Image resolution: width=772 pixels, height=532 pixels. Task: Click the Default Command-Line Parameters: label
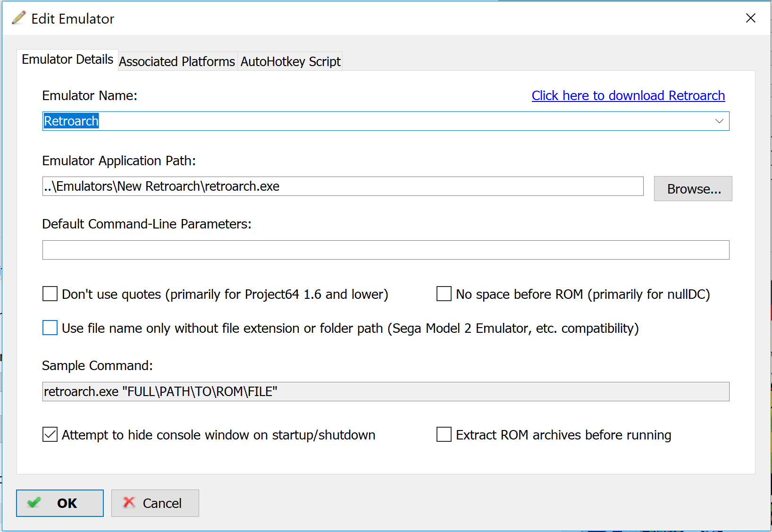pos(147,224)
